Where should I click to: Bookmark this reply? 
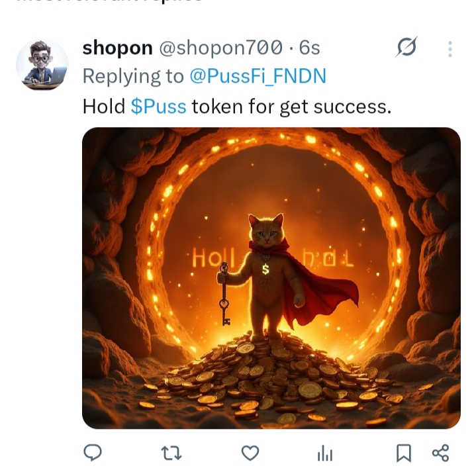coord(404,453)
